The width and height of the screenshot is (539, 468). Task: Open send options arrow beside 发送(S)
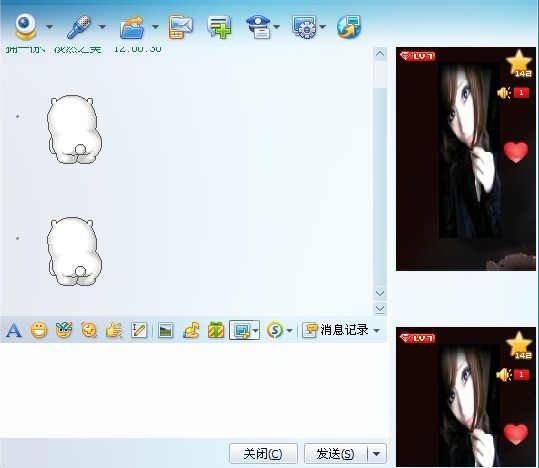(377, 454)
